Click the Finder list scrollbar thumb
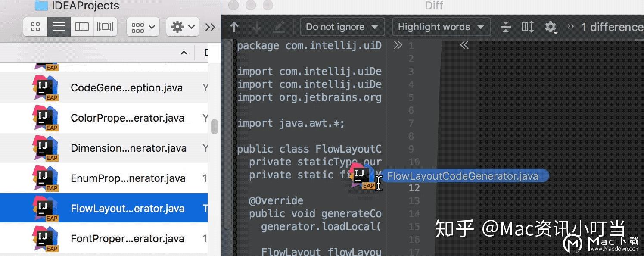Viewport: 644px width, 256px height. point(214,127)
